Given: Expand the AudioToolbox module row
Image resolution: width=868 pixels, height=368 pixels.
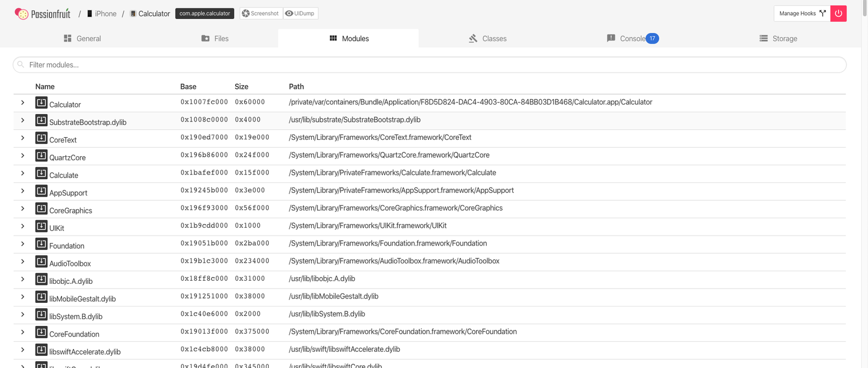Looking at the screenshot, I should click(x=23, y=261).
